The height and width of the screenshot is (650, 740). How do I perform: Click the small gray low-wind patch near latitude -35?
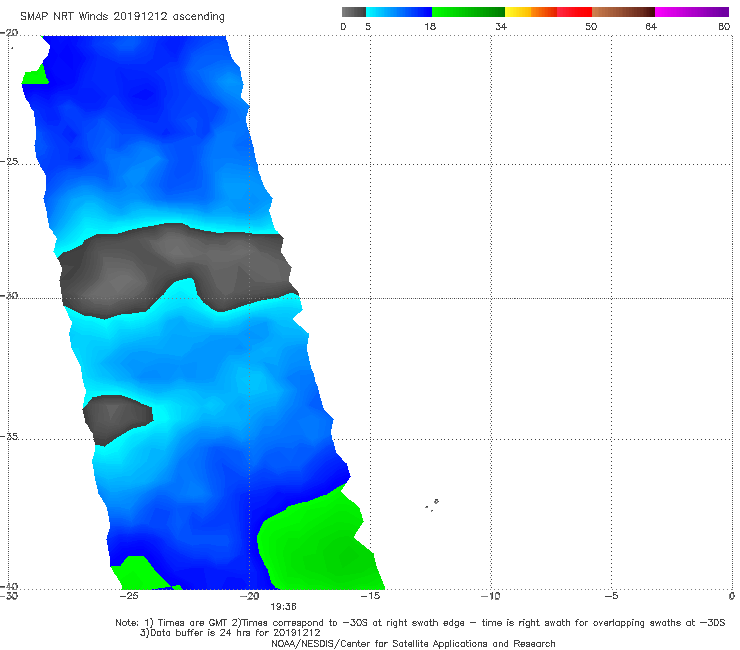(x=117, y=419)
